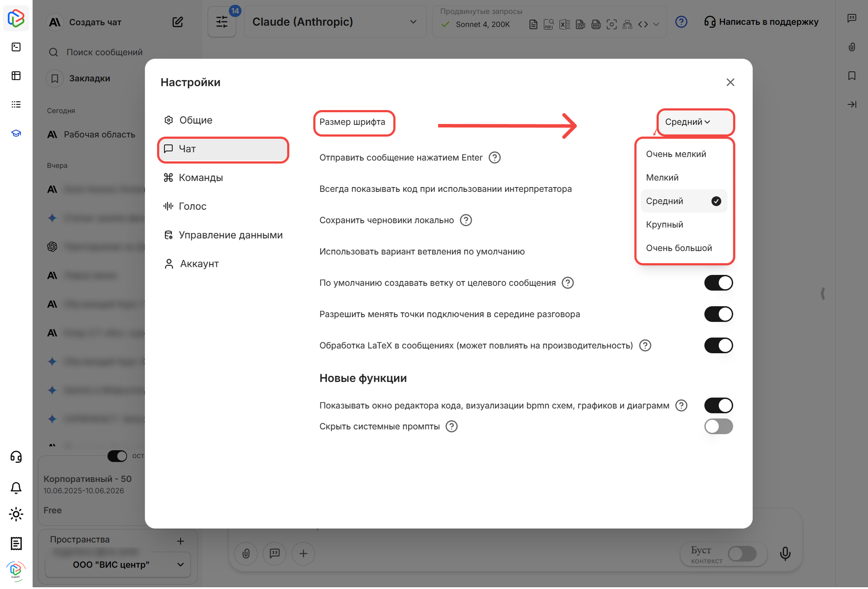Show help for Обработка LaTeX option
Viewport: 868px width, 589px height.
click(x=645, y=345)
